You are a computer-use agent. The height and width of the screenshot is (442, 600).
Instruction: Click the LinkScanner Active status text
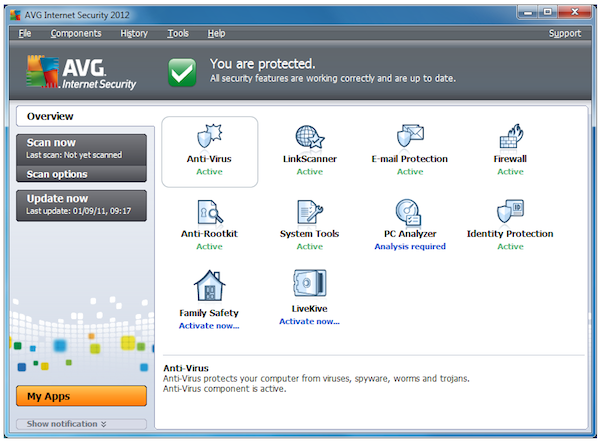[310, 171]
